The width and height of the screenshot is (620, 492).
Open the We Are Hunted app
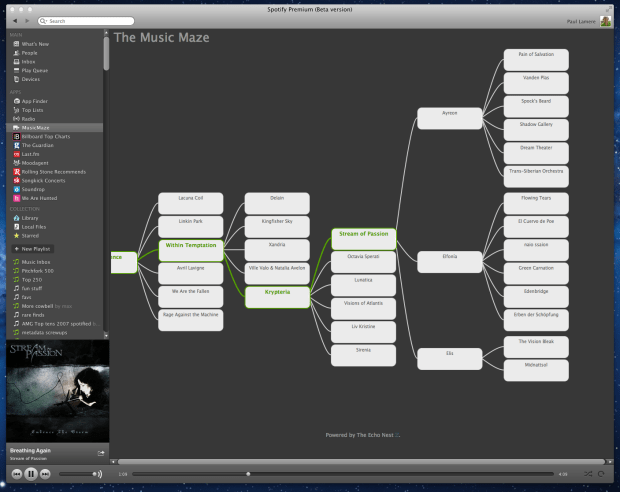tap(39, 198)
